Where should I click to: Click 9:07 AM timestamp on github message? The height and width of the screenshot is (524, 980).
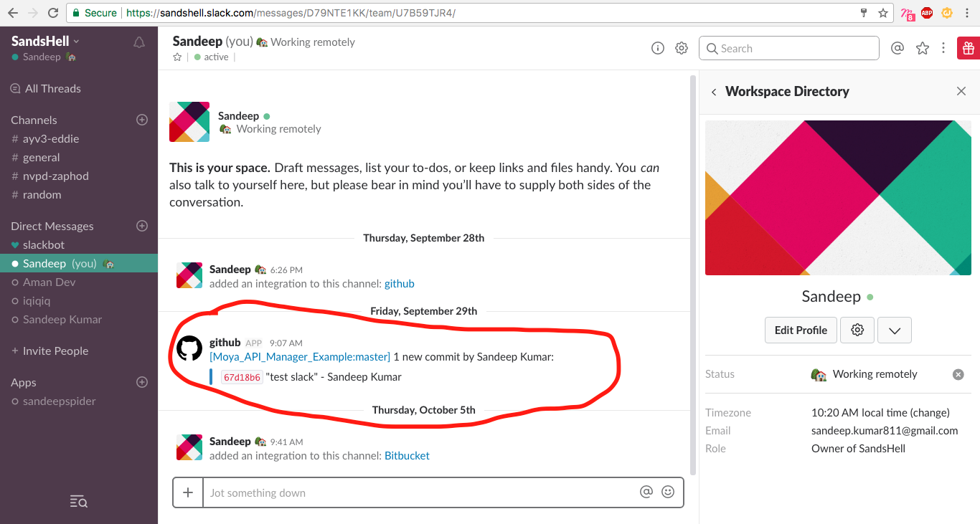click(286, 343)
